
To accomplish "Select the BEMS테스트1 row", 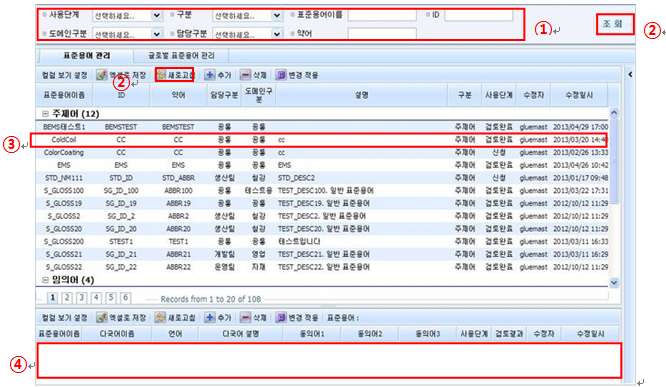I will pos(322,127).
